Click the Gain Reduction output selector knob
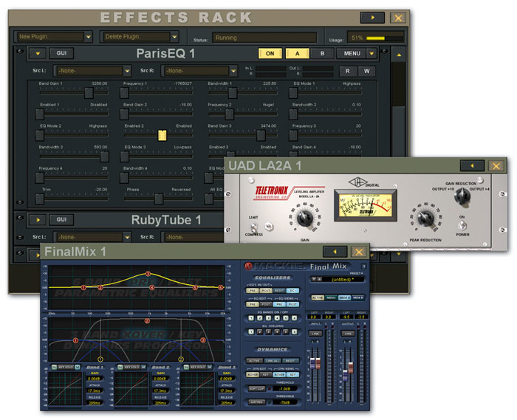Screen dimensions: 517x420 point(463,195)
